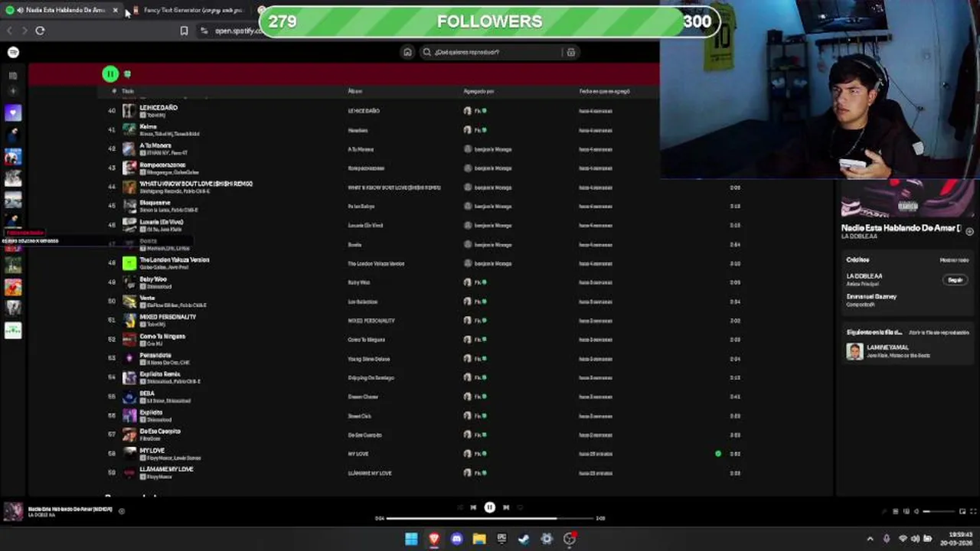Click the song progress bar

coord(490,518)
